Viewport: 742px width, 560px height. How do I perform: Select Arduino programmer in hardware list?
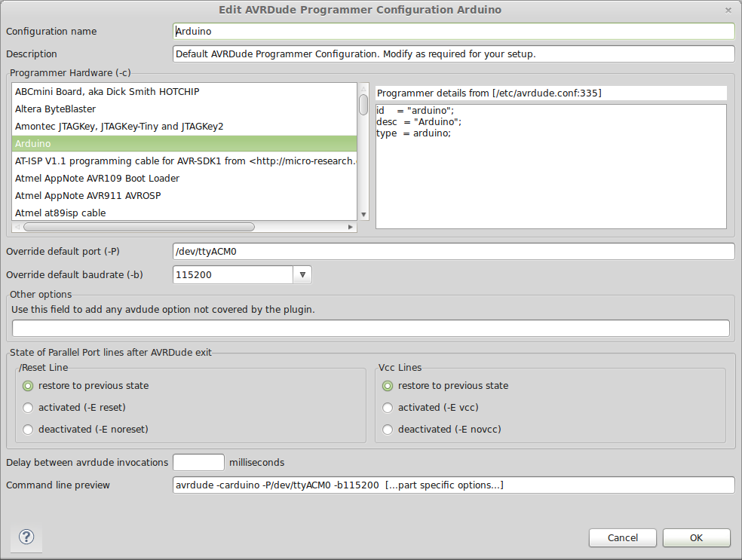pos(184,144)
